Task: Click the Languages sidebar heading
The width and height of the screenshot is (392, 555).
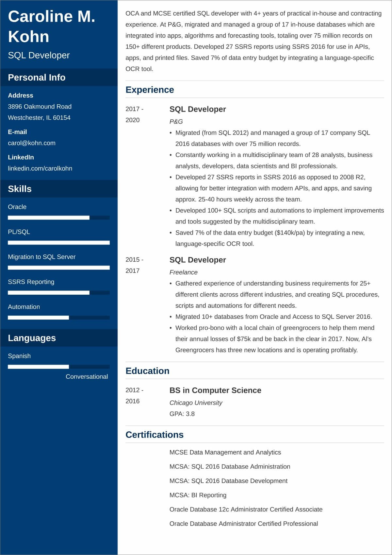Action: 32,338
